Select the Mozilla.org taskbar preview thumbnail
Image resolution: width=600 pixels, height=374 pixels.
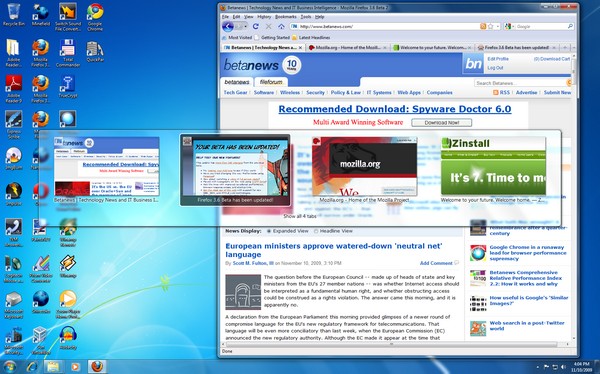pos(364,170)
